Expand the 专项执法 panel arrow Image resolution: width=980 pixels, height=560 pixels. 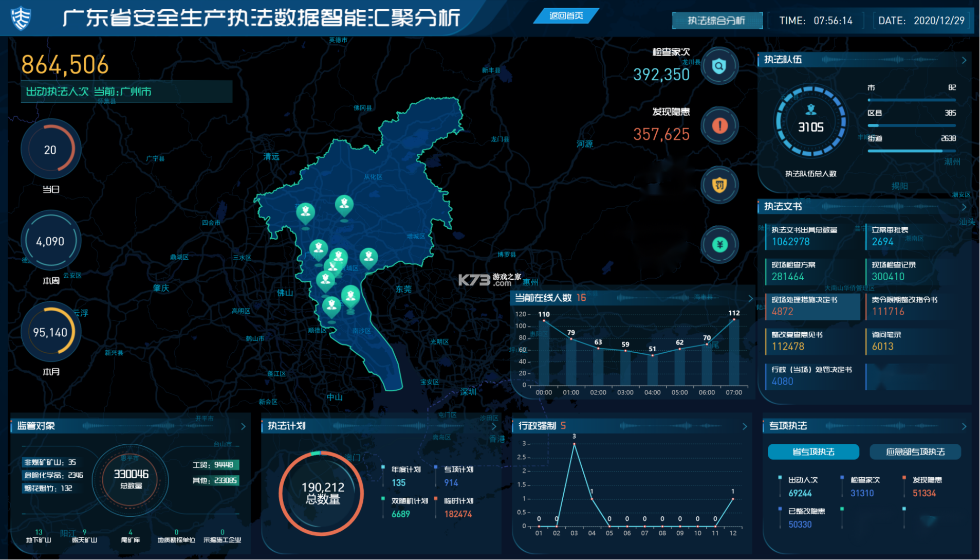[x=964, y=426]
